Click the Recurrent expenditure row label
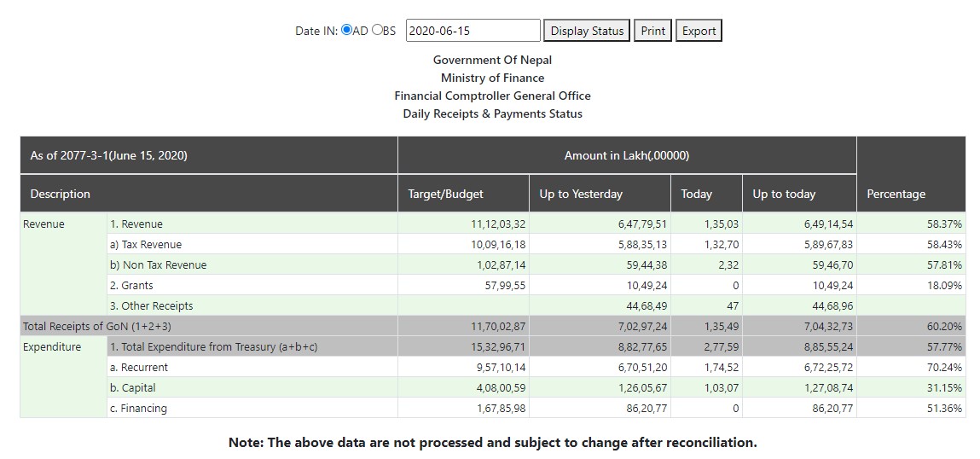 tap(139, 368)
